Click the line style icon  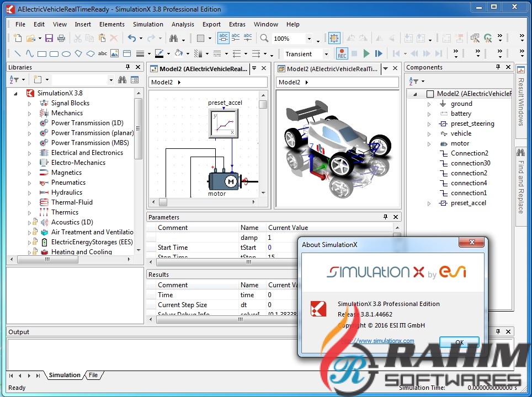(x=140, y=53)
